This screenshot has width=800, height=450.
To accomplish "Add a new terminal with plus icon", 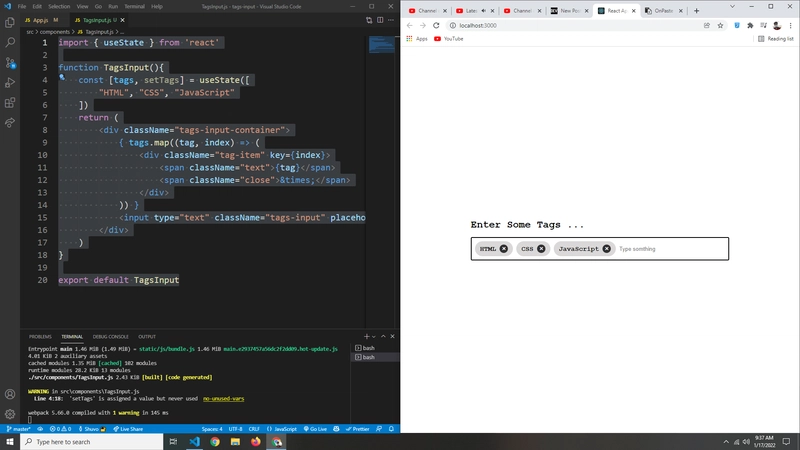I will pyautogui.click(x=366, y=336).
